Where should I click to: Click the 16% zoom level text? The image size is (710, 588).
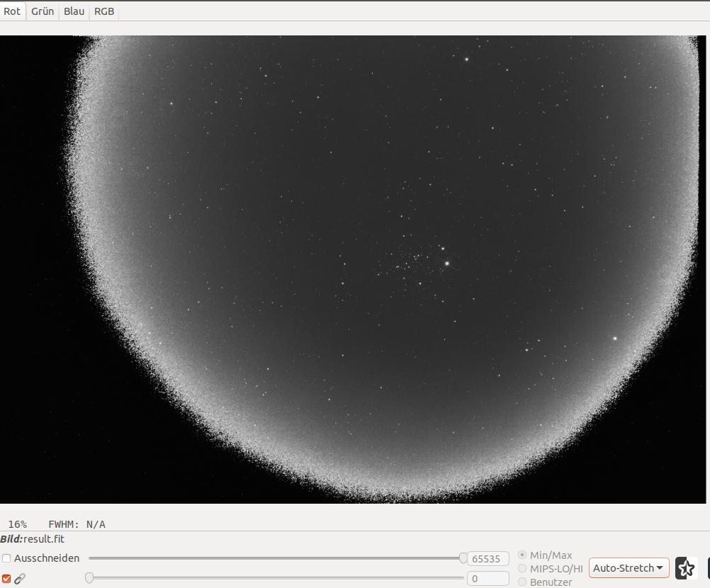[x=18, y=524]
